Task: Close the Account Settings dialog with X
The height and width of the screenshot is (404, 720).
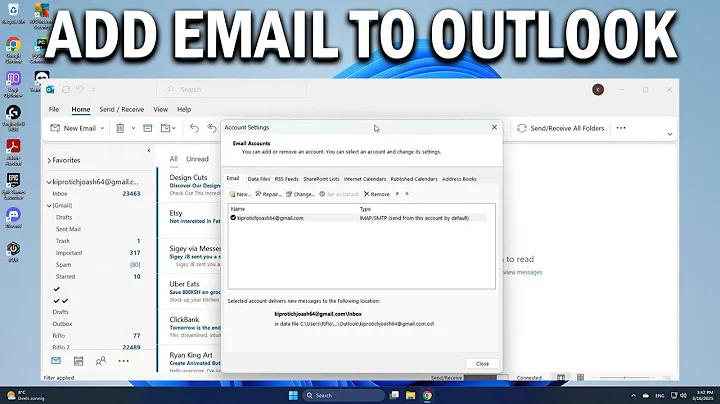Action: (494, 127)
